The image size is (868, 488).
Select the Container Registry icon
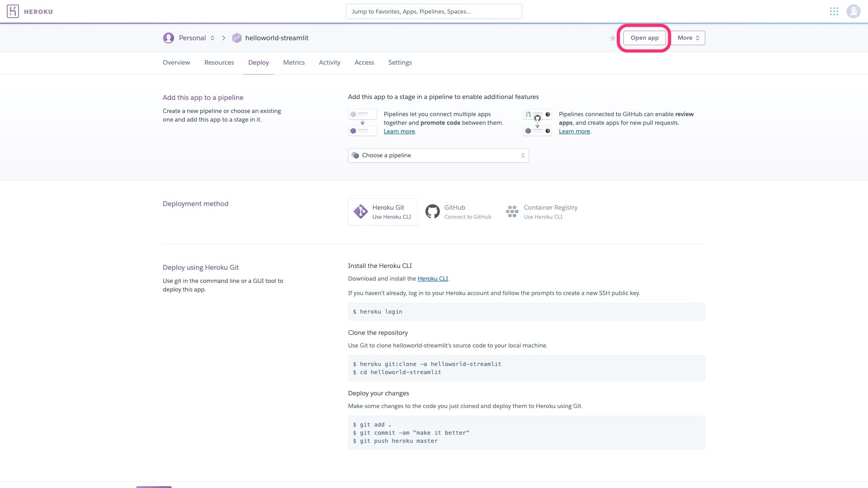(512, 211)
